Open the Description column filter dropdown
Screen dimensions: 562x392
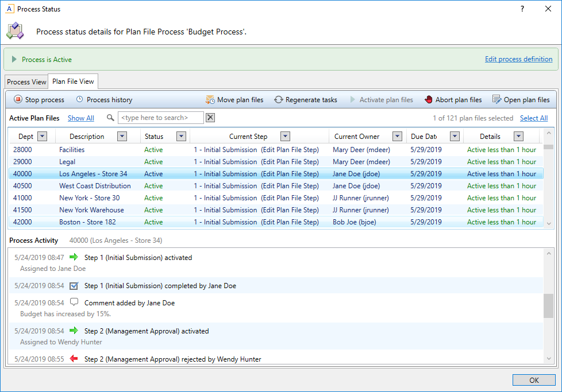122,137
